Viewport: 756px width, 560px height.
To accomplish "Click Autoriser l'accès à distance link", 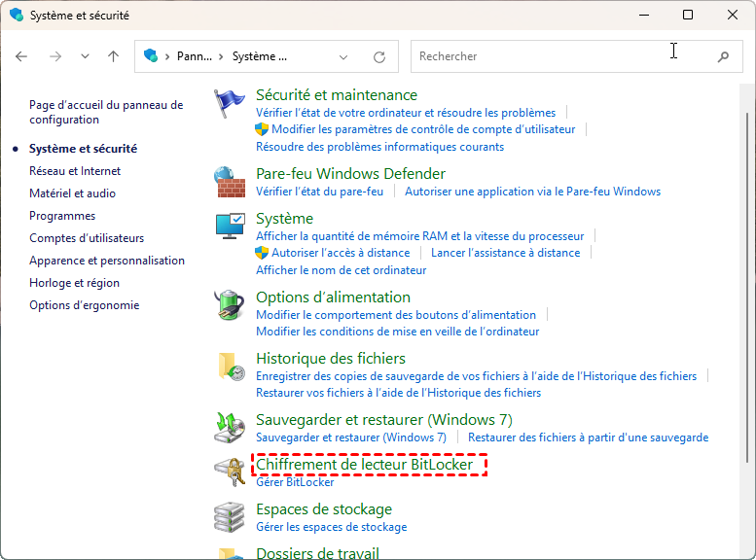I will pyautogui.click(x=341, y=253).
